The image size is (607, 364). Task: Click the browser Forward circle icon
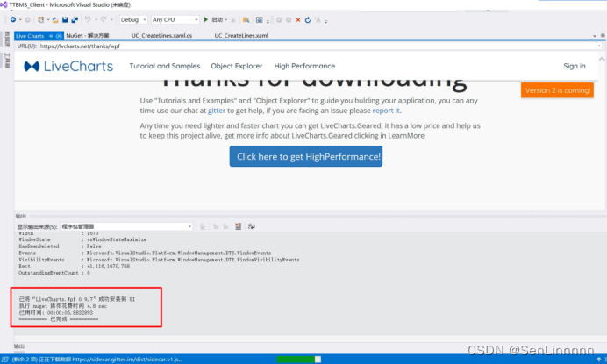289,20
